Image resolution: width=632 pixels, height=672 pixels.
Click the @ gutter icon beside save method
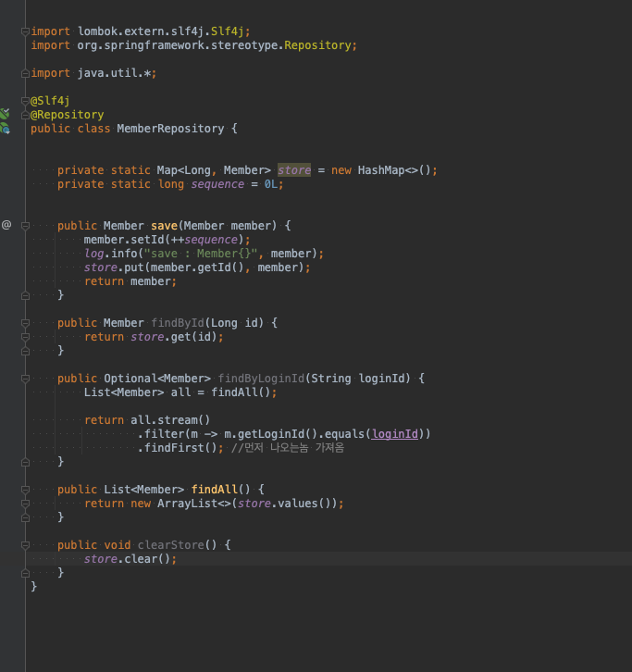[6, 225]
